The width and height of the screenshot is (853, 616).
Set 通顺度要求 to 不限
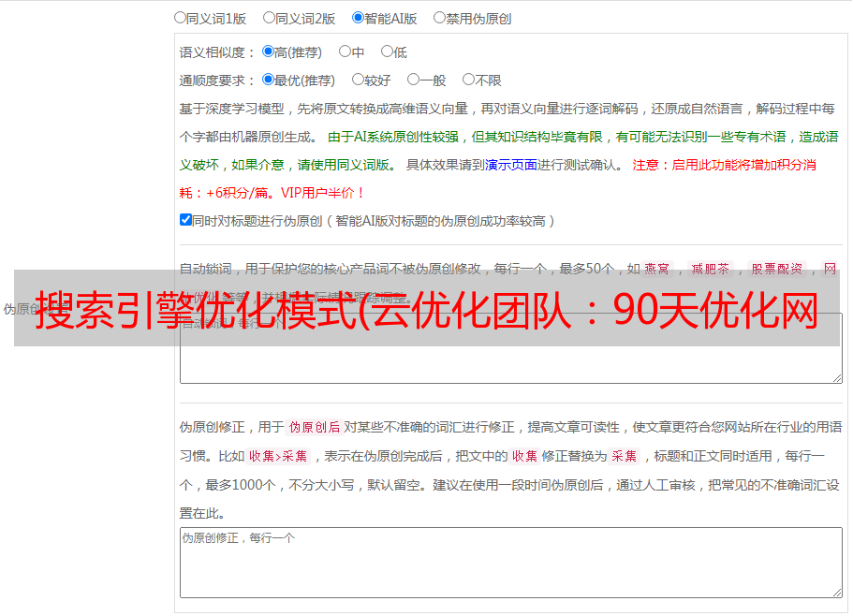pyautogui.click(x=468, y=80)
